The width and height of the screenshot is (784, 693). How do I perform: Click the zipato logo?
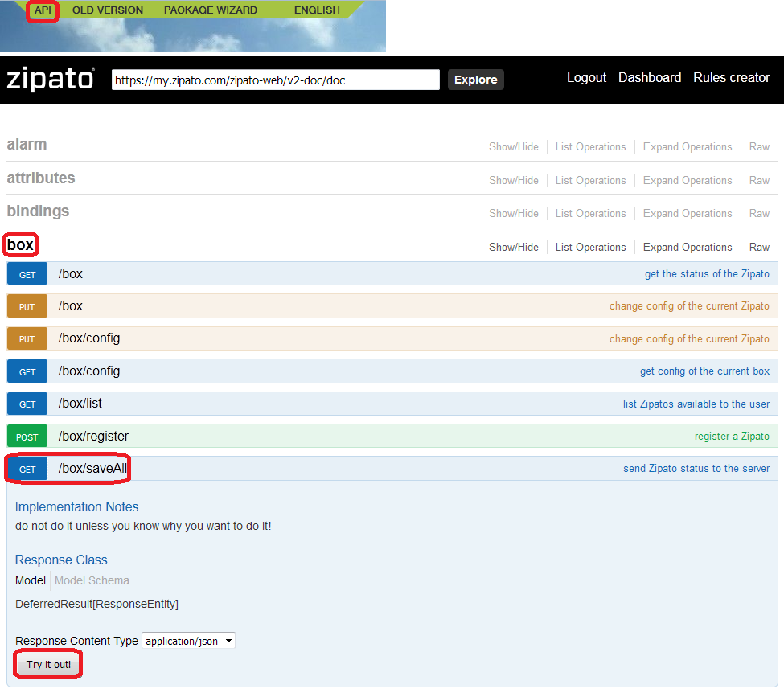[x=50, y=79]
